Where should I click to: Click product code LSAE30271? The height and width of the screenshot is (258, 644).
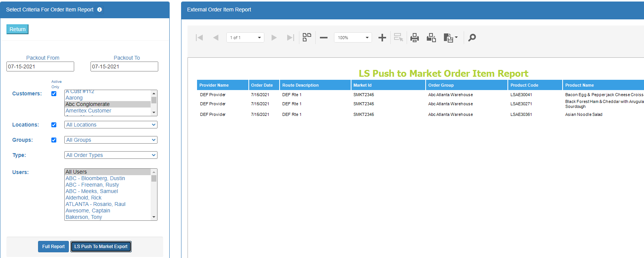(x=521, y=104)
